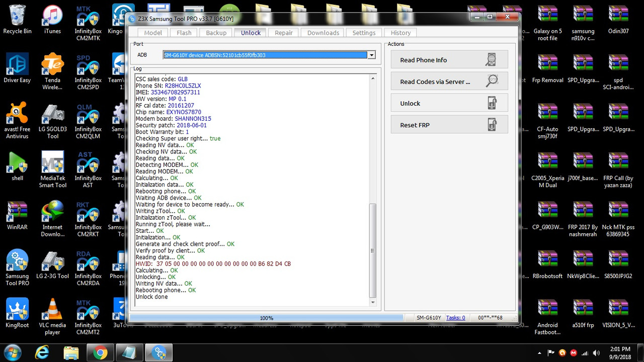Viewport: 644px width, 362px height.
Task: Click Read Codes via Server button
Action: click(449, 81)
